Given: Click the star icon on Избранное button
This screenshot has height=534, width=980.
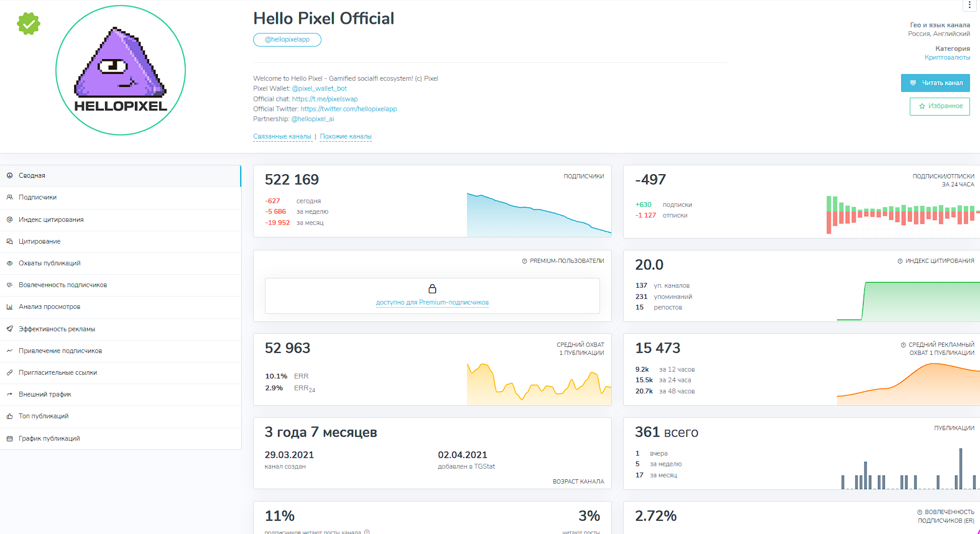Looking at the screenshot, I should (x=922, y=106).
